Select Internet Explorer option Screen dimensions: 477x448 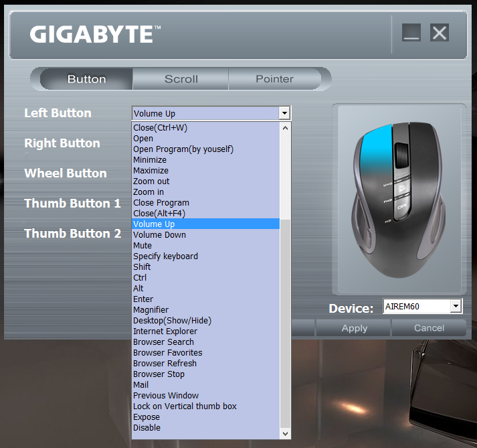pos(205,331)
